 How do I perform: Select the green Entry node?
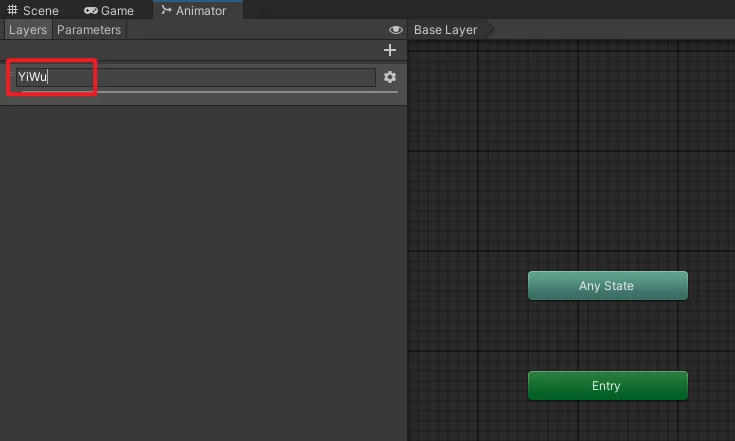(607, 386)
